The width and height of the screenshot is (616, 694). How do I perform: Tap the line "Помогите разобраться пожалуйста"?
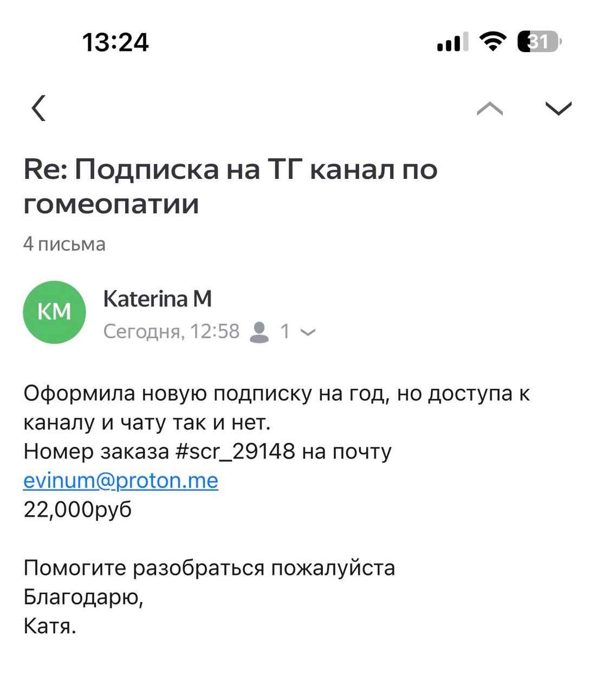(209, 568)
